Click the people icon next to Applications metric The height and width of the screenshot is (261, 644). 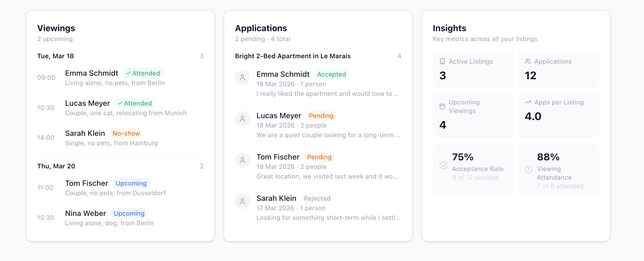pyautogui.click(x=528, y=61)
